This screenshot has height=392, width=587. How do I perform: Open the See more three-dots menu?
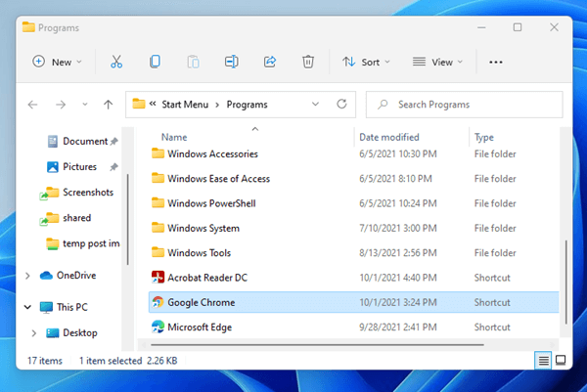coord(496,63)
